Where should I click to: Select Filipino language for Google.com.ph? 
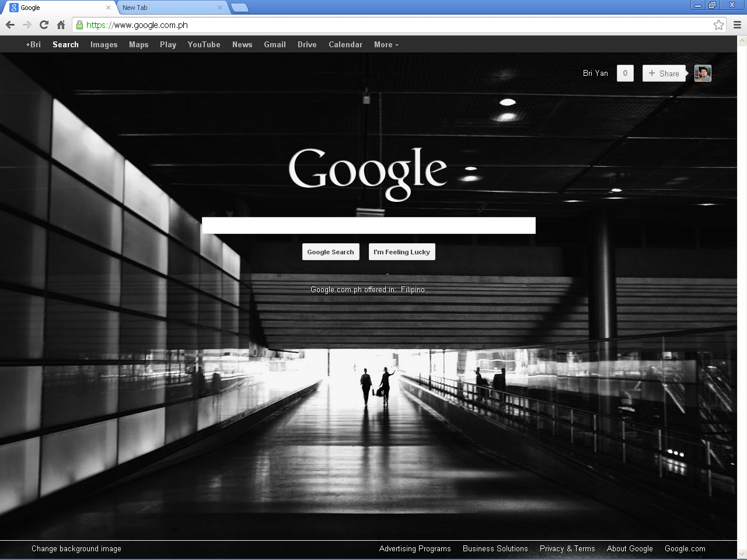413,289
